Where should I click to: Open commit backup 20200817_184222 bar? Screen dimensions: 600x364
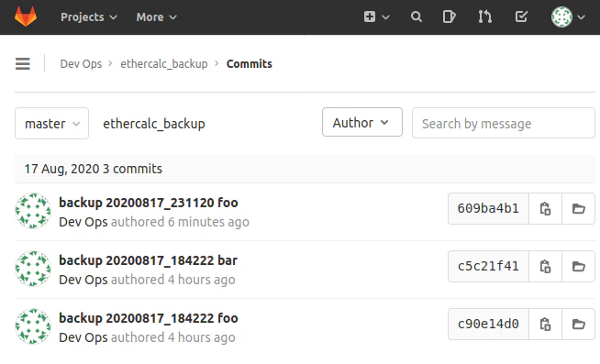[x=148, y=260]
